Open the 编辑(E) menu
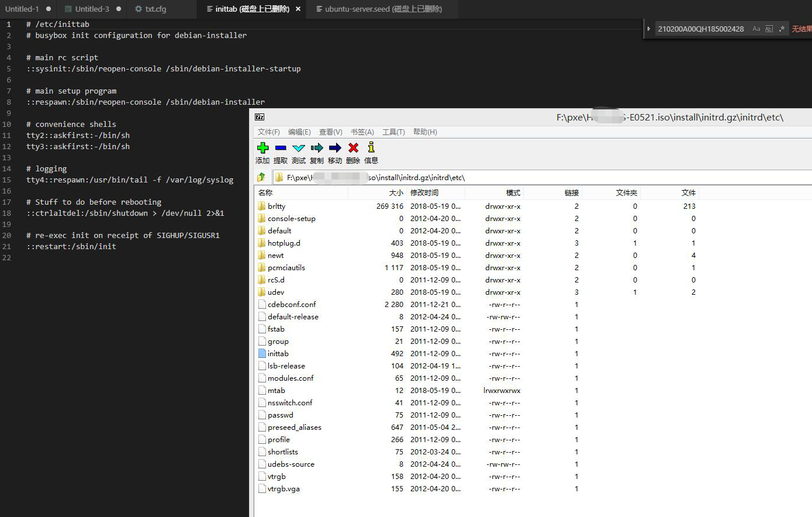Viewport: 812px width, 517px height. coord(299,132)
